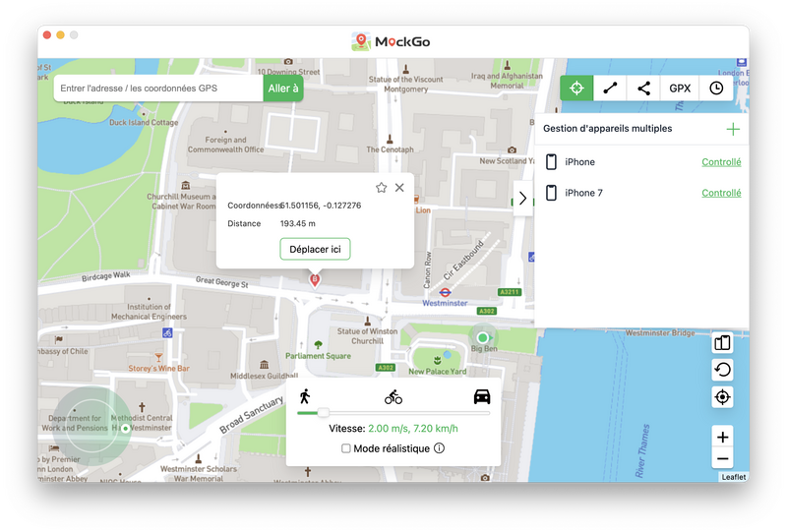Click the coordinates value 51.501156, -0.127276
Viewport: 787px width, 532px height.
(x=321, y=206)
